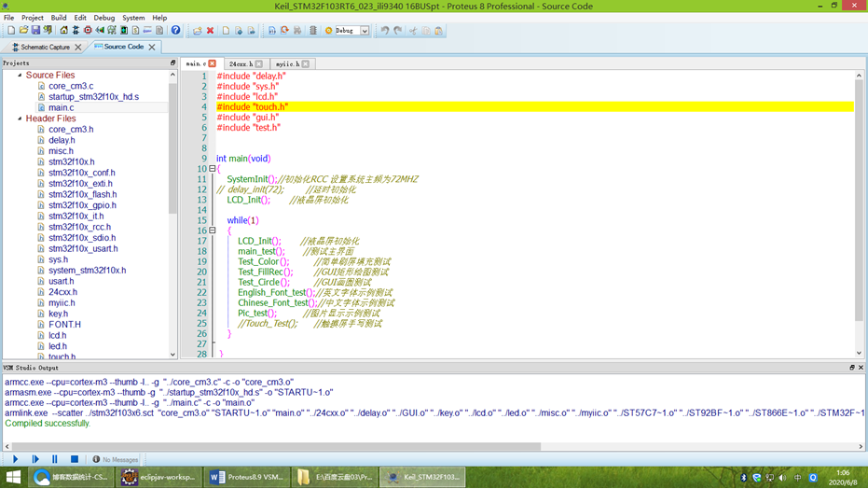868x489 pixels.
Task: Close the myiic.h editor tab
Action: coord(306,63)
